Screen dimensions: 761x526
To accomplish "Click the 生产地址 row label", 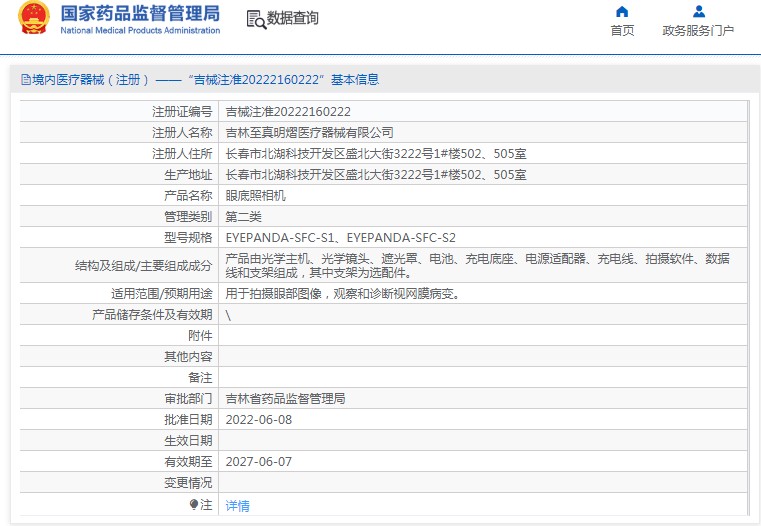I will point(188,175).
